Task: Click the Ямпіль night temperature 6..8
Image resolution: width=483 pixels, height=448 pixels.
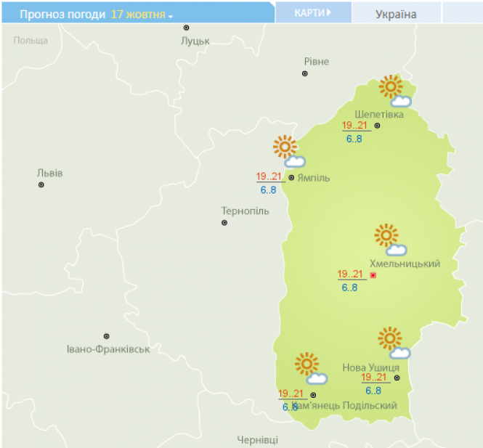Action: click(x=268, y=190)
